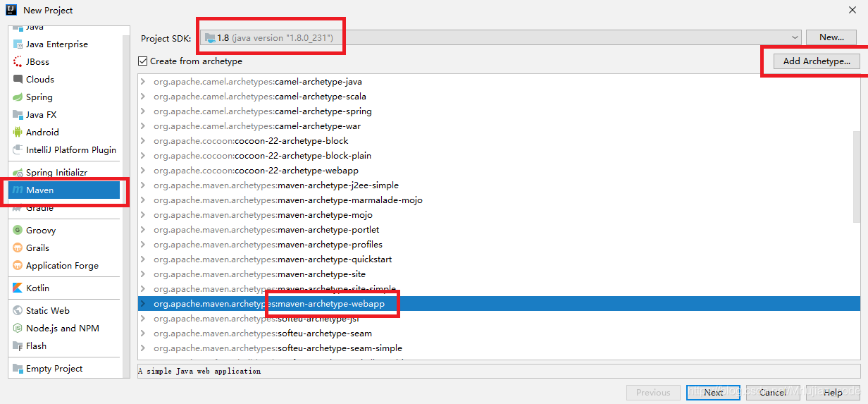The height and width of the screenshot is (404, 868).
Task: Select maven-archetype-profiles row
Action: (x=495, y=245)
